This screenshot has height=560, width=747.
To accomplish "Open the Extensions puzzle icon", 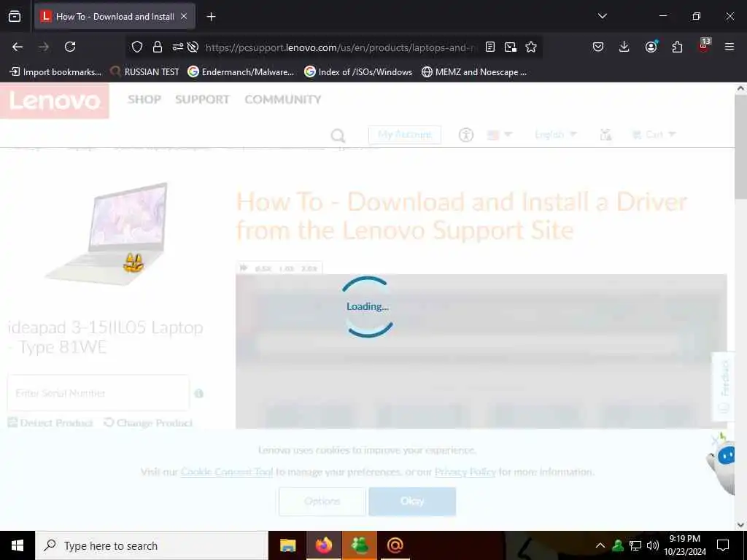I will tap(677, 47).
